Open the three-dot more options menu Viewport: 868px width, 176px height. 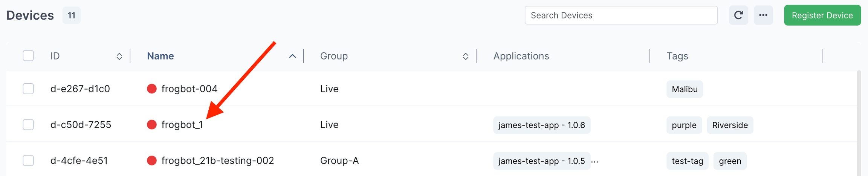point(763,15)
